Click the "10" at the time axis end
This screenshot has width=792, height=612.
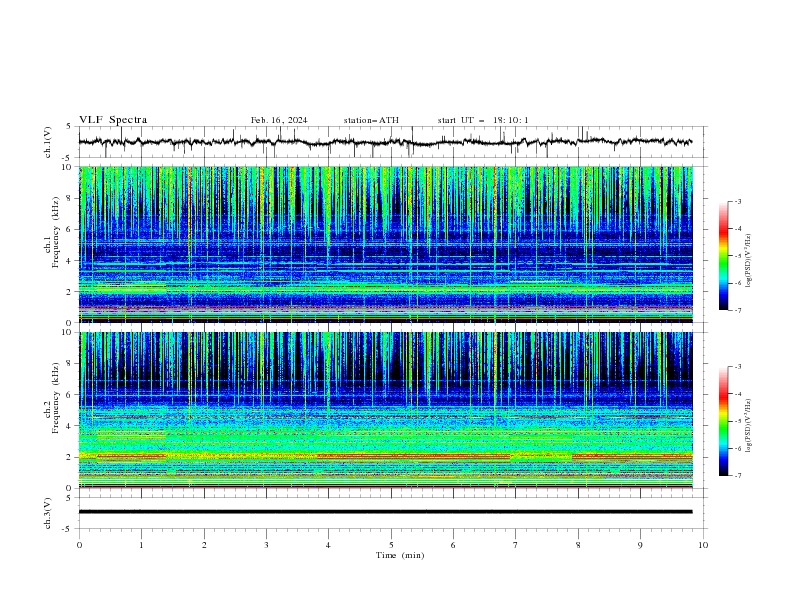click(703, 545)
